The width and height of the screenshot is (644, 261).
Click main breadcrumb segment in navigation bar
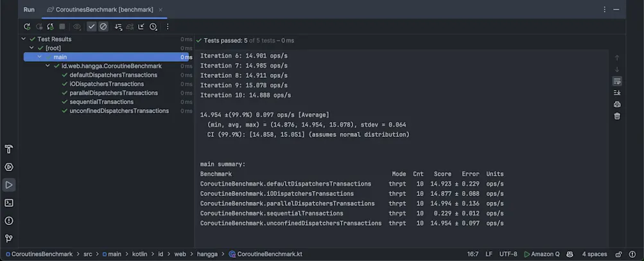(x=112, y=254)
